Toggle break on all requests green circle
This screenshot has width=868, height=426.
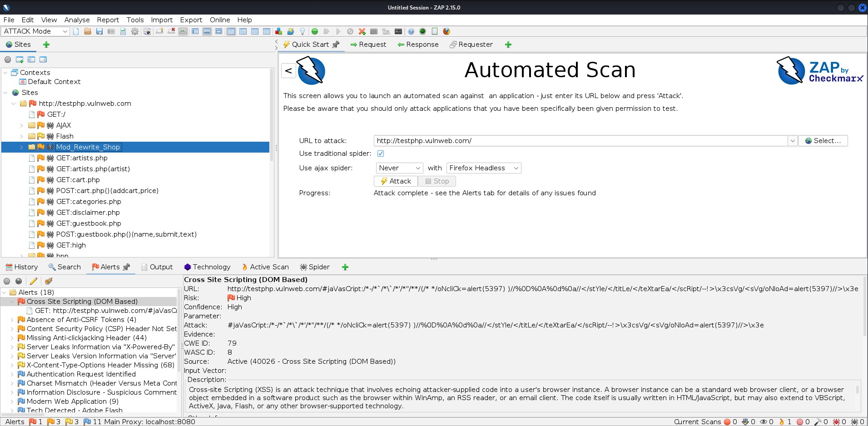pyautogui.click(x=314, y=31)
